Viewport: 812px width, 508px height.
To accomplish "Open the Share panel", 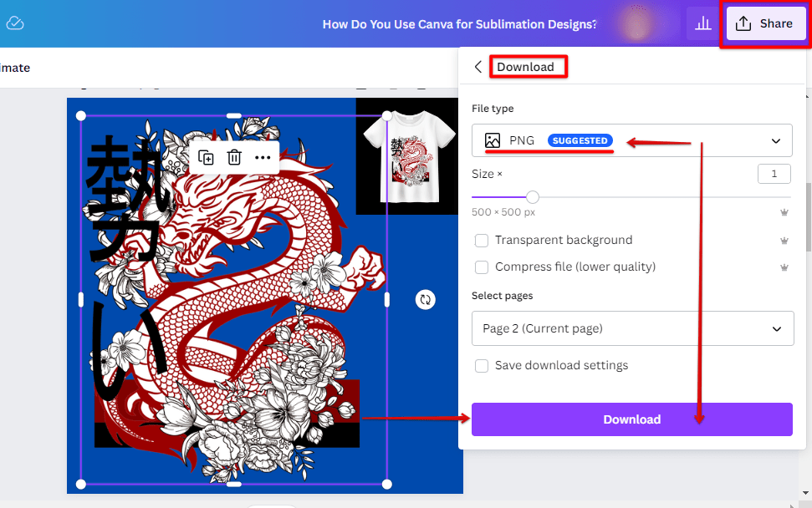I will pos(765,23).
